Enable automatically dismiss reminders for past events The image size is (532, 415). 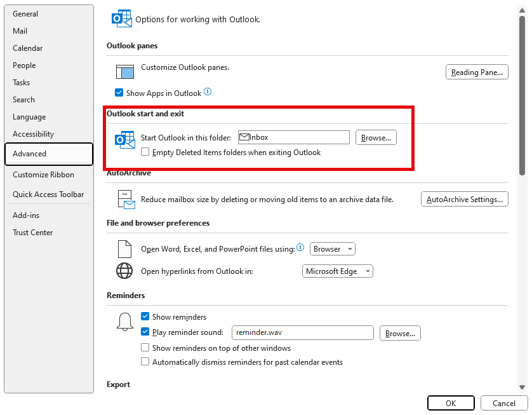coord(145,362)
